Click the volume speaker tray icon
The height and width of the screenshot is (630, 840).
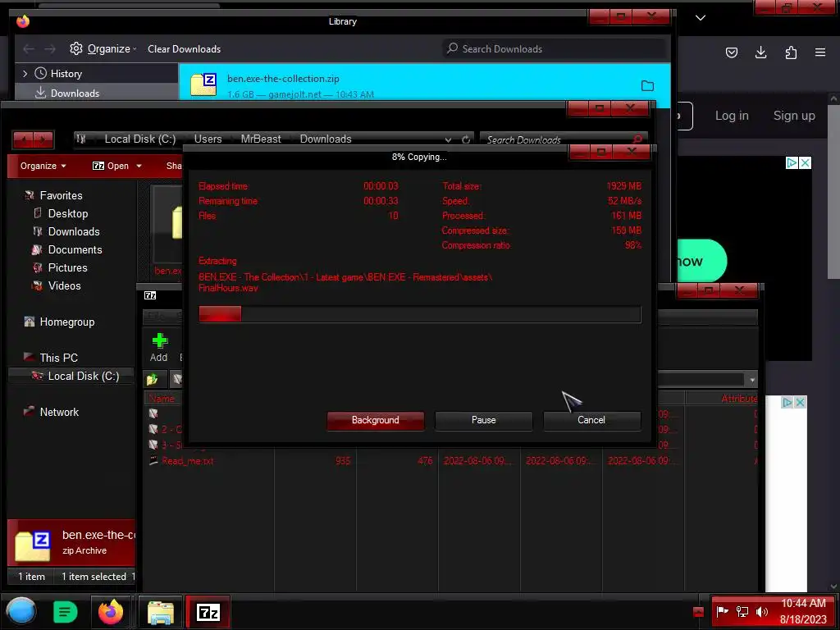[761, 612]
